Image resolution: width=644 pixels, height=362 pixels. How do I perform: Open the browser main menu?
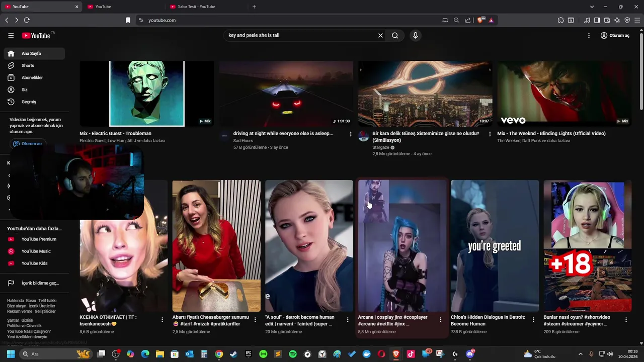coord(637,20)
